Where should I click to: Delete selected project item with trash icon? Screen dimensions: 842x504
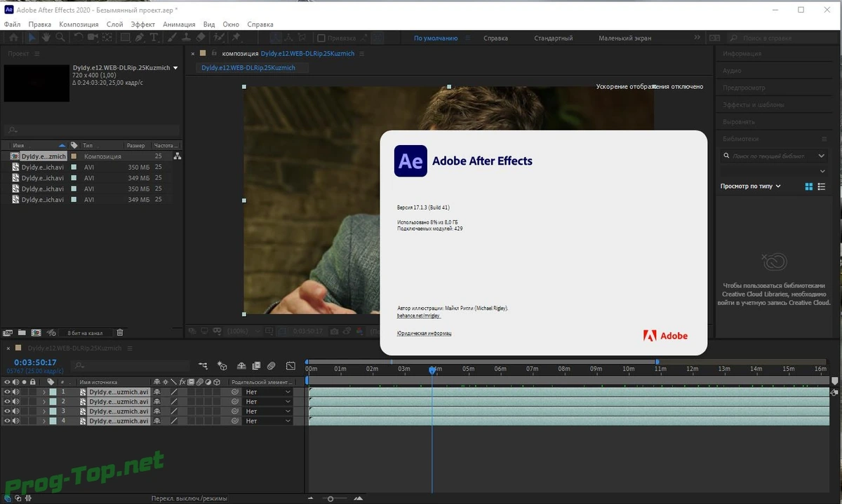point(120,333)
